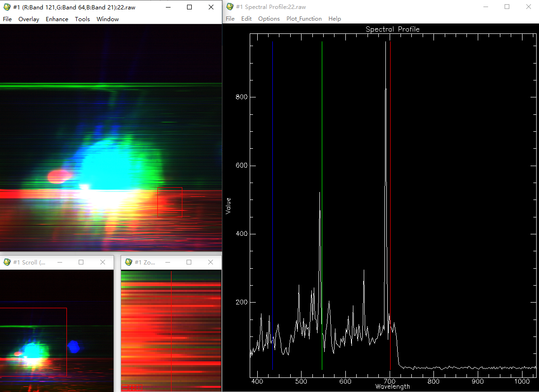Minimize the Spectral Profile window
539x392 pixels.
pos(486,7)
